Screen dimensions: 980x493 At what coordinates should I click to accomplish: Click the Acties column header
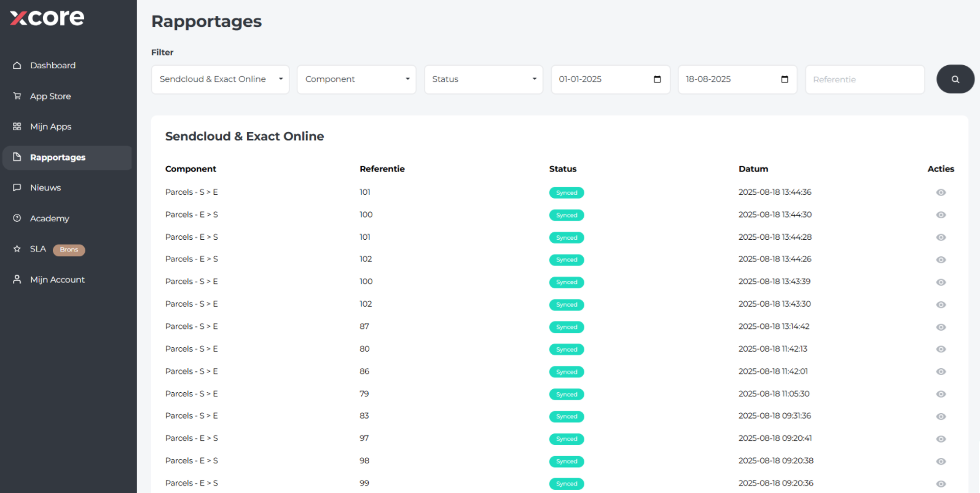coord(941,169)
